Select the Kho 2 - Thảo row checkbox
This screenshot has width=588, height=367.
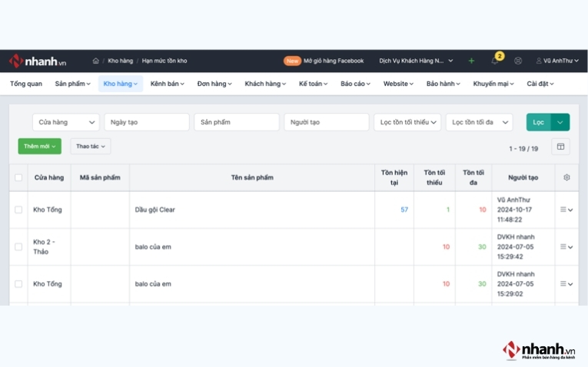pyautogui.click(x=18, y=246)
